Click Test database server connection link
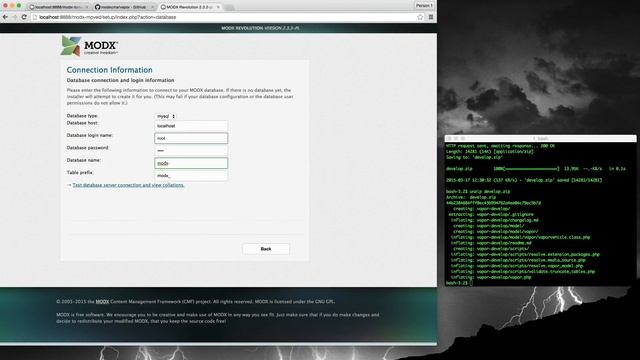Viewport: 640px width, 360px height. tap(128, 185)
